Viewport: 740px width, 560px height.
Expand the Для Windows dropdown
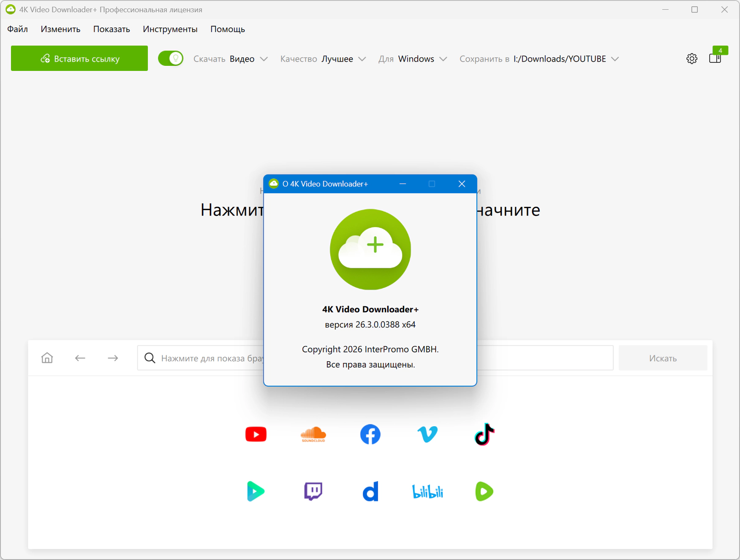[x=413, y=59]
